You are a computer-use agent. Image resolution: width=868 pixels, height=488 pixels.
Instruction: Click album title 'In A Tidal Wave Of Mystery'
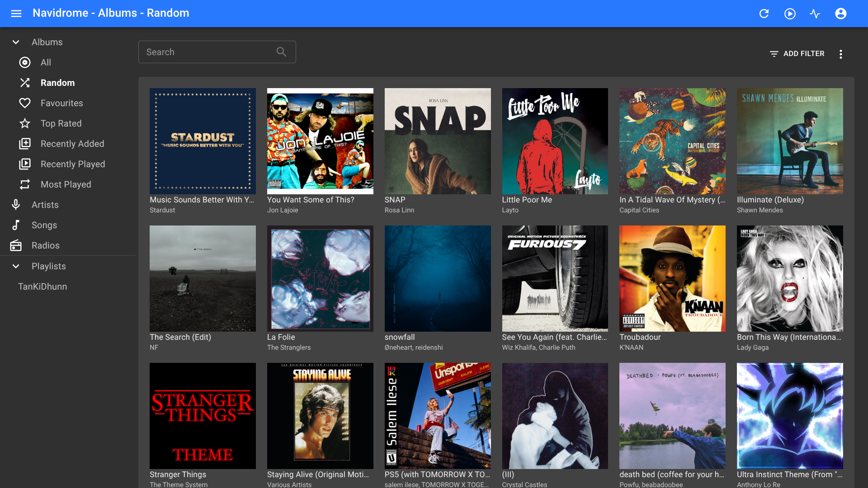[x=672, y=200]
